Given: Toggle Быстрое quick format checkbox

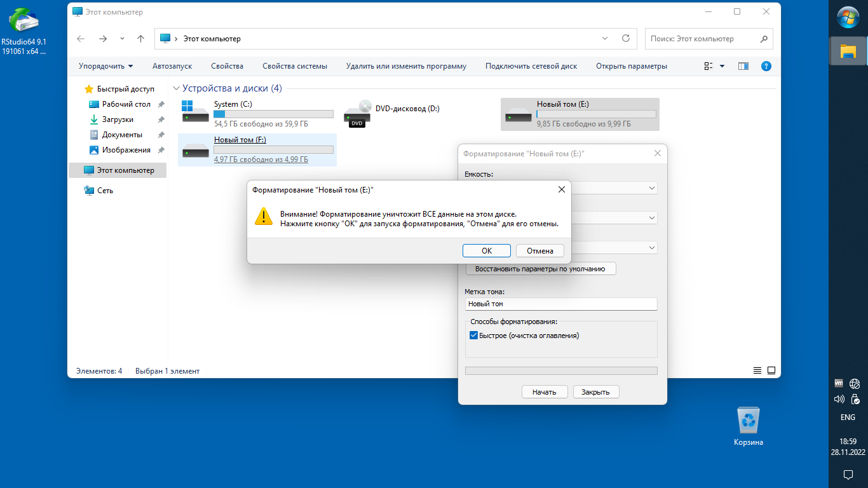Looking at the screenshot, I should [473, 335].
